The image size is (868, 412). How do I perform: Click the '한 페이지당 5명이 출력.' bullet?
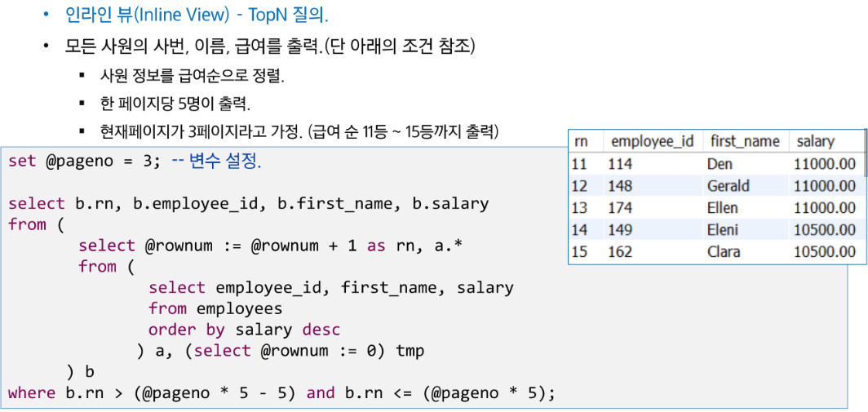[175, 104]
